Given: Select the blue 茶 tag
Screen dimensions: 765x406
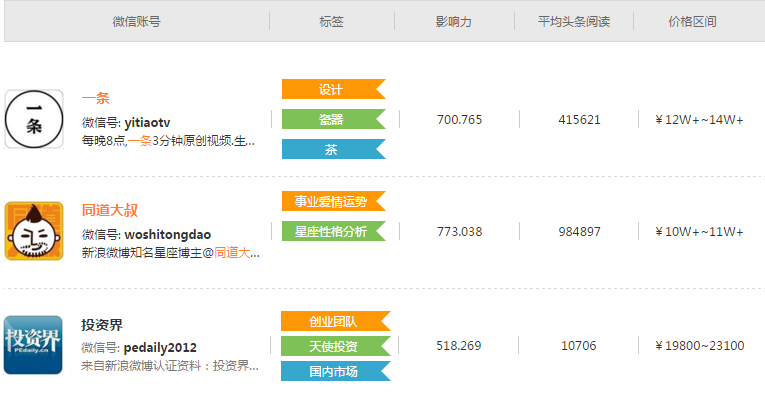Looking at the screenshot, I should point(331,149).
